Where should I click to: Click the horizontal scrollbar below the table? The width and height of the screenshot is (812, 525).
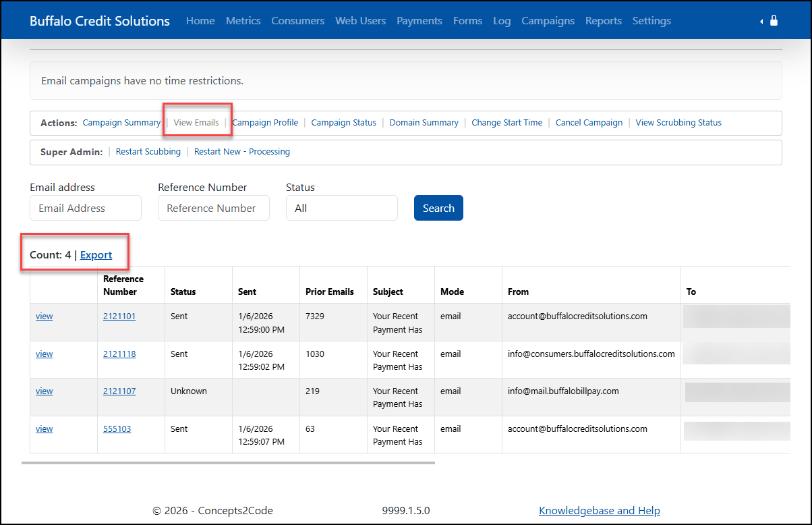[x=228, y=463]
